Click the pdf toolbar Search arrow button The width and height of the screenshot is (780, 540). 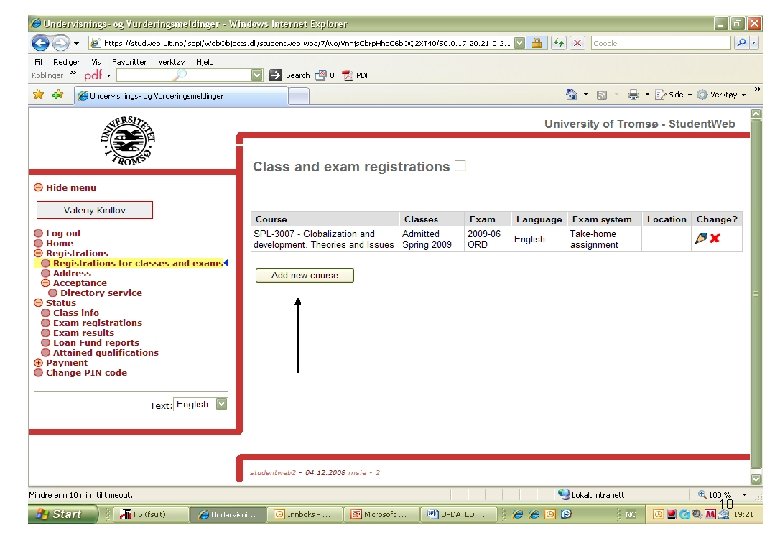[x=290, y=75]
